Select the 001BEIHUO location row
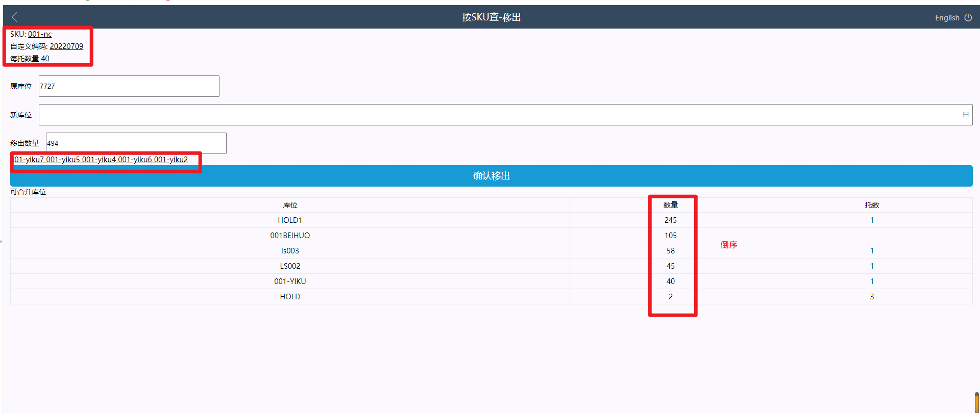 492,236
